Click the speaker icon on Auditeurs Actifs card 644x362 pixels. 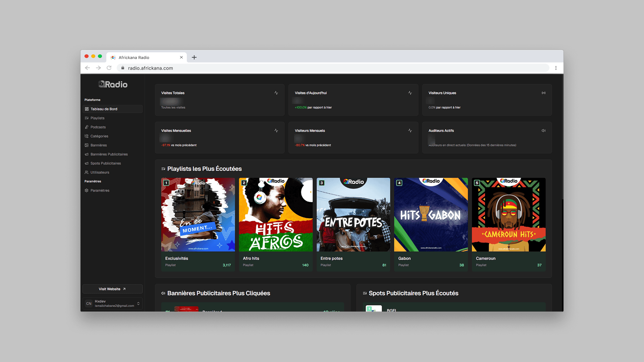coord(544,130)
